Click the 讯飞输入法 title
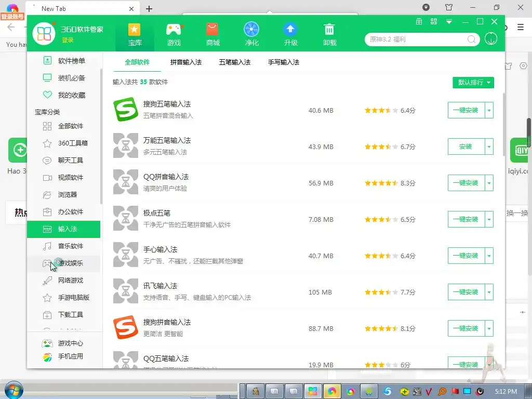 [x=160, y=286]
